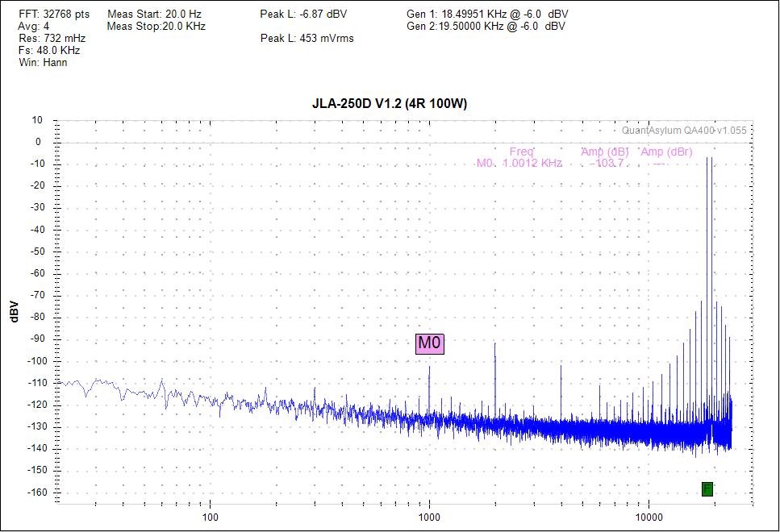
Task: Click the Amp (dBr) column header
Action: tap(666, 152)
